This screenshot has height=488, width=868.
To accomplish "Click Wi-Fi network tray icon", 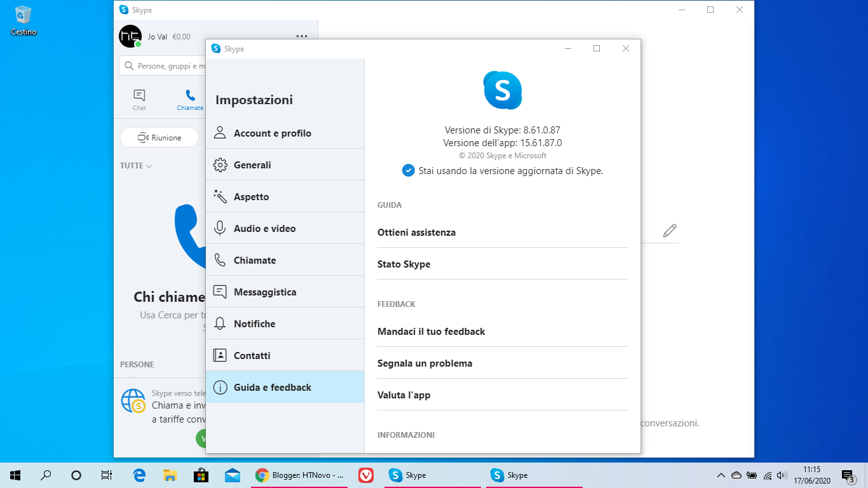I will [768, 475].
